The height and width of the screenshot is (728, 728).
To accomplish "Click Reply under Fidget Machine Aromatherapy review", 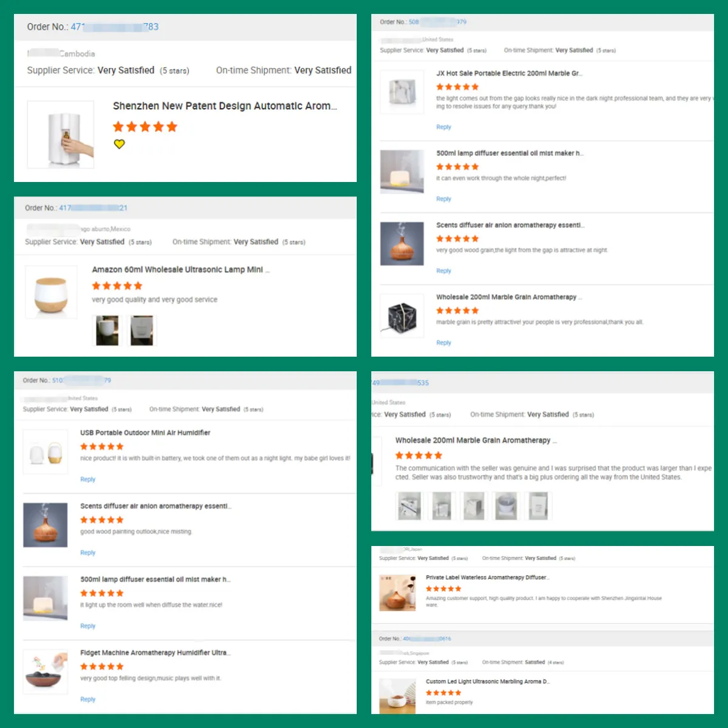I will pos(88,699).
